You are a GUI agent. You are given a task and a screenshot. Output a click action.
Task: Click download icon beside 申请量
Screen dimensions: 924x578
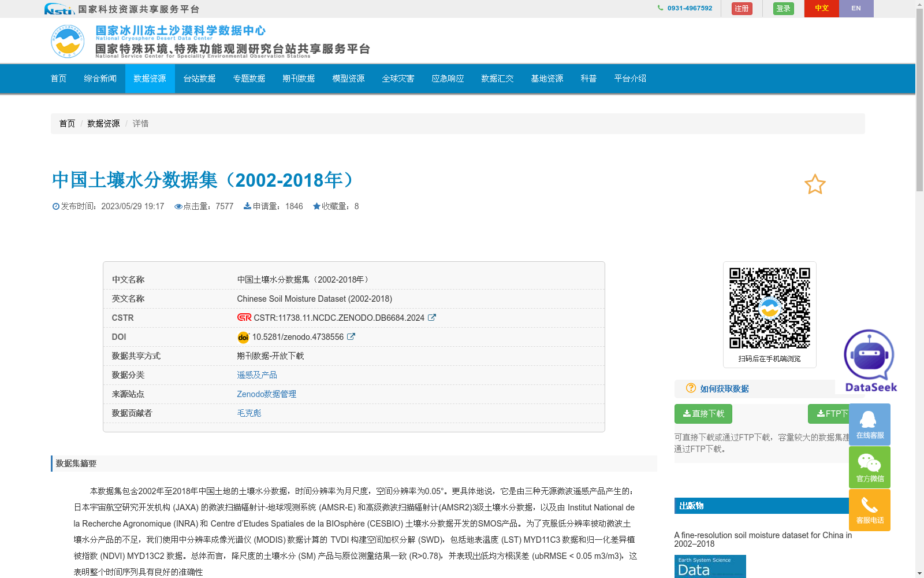pos(247,206)
